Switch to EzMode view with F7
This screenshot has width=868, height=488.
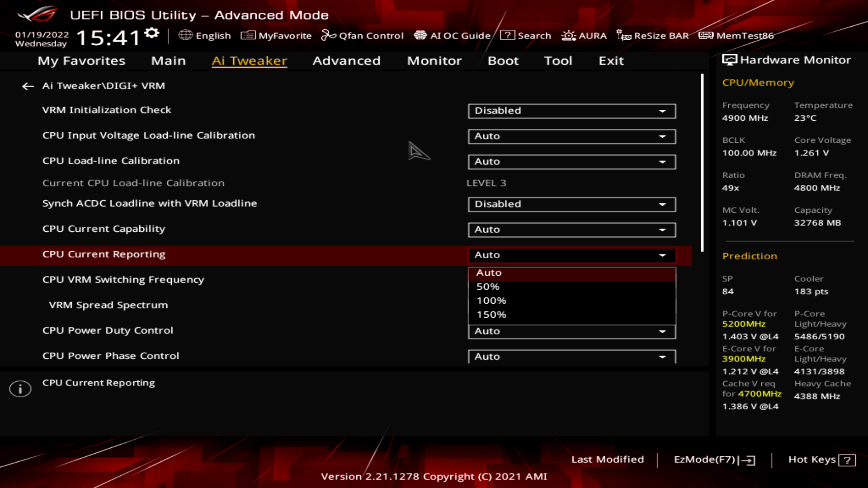coord(712,459)
